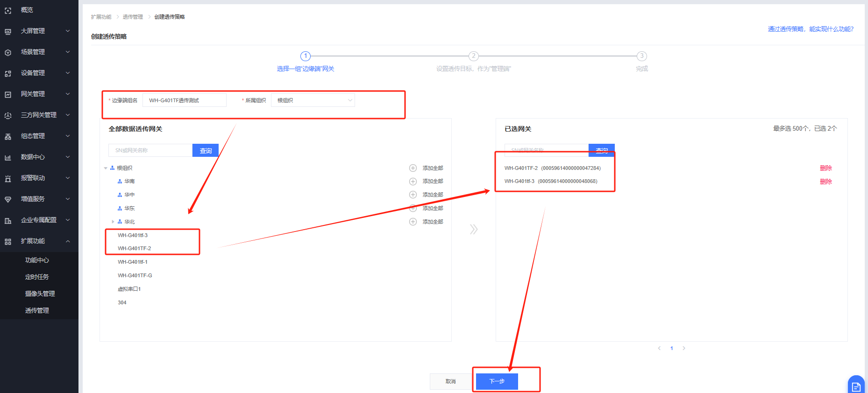Click 查询 in 全部数据透传网关 panel
868x393 pixels.
pos(206,150)
